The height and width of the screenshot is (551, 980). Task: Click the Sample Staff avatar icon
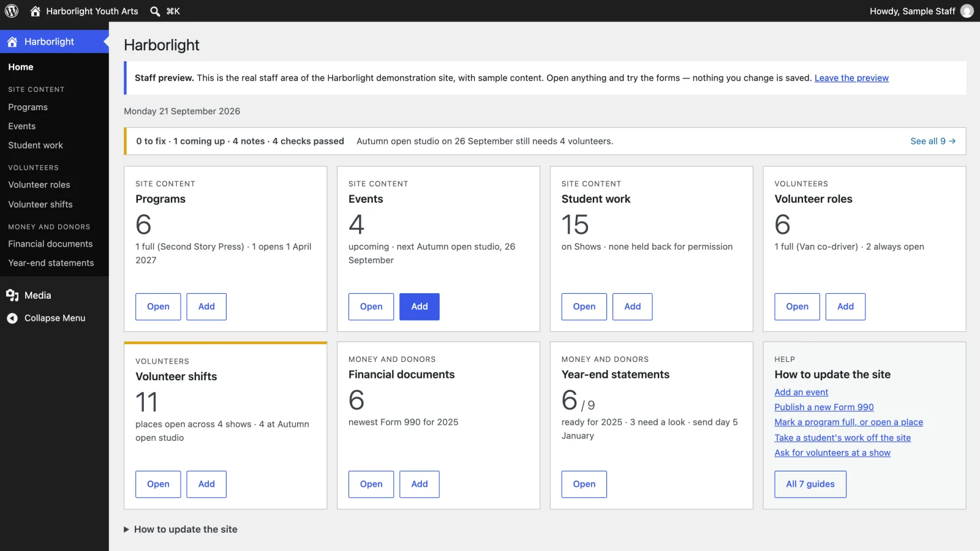click(x=967, y=11)
